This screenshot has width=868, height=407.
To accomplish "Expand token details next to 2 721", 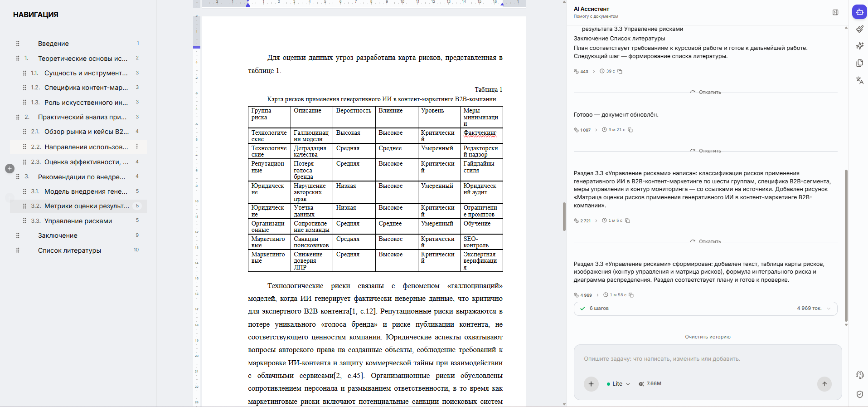I will coord(596,221).
